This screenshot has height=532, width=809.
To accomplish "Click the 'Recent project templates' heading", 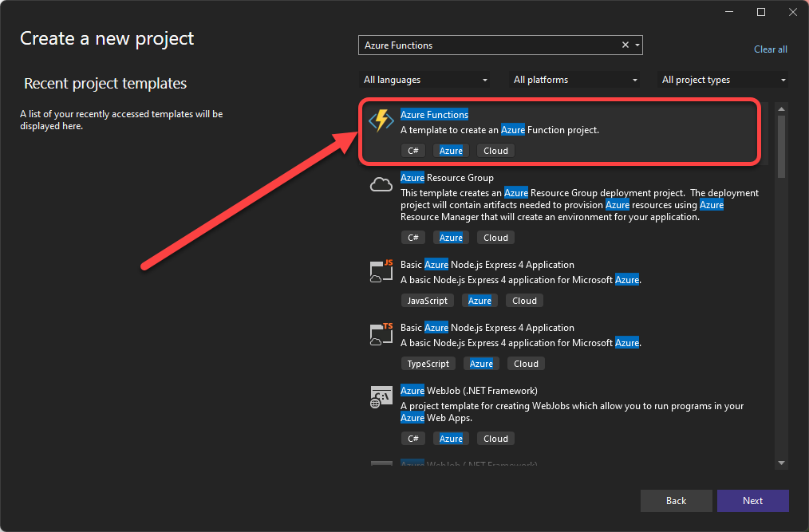I will (x=105, y=84).
